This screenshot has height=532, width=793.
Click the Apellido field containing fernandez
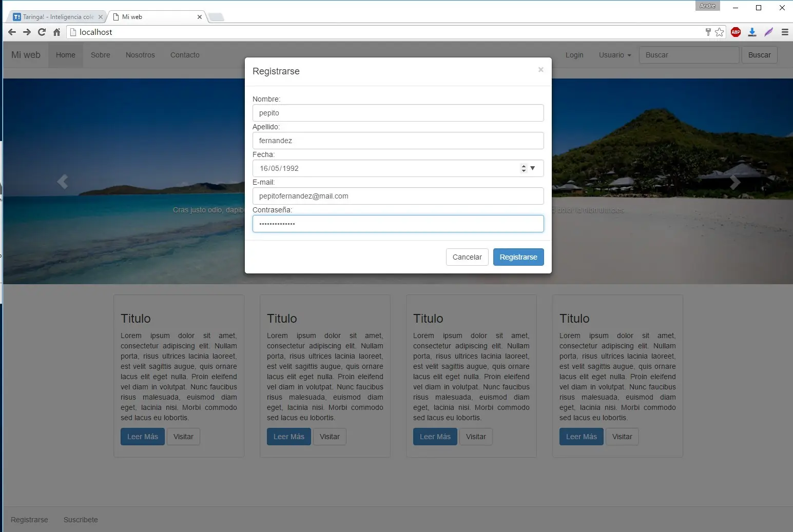[x=398, y=141]
